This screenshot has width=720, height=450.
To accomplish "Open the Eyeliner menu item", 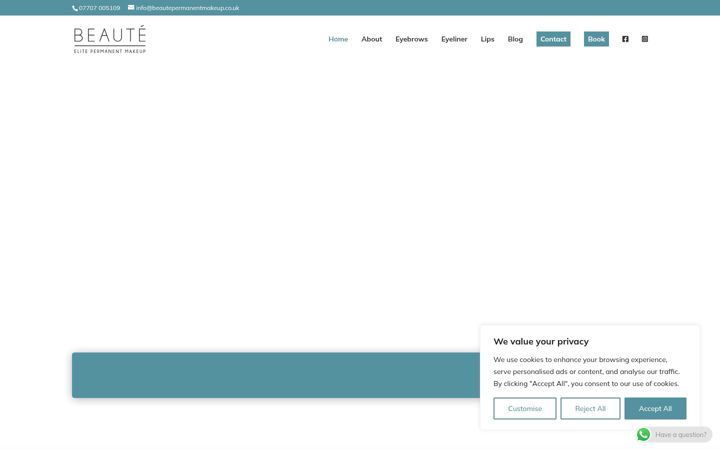I will 454,39.
